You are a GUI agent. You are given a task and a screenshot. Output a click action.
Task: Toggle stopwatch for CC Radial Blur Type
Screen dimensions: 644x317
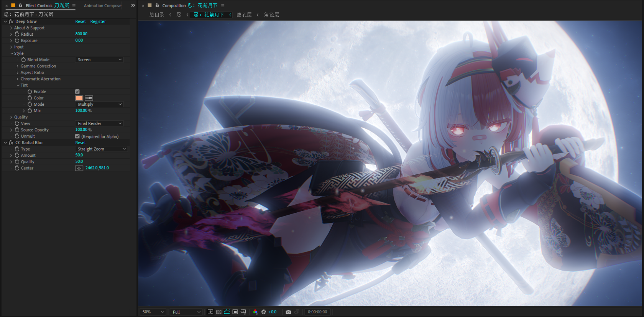coord(17,149)
